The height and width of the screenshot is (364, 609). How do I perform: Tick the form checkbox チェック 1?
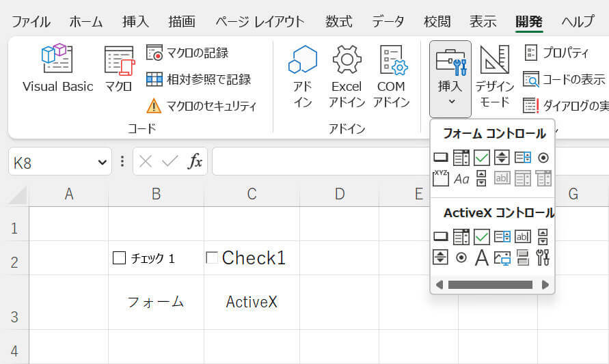[x=119, y=258]
